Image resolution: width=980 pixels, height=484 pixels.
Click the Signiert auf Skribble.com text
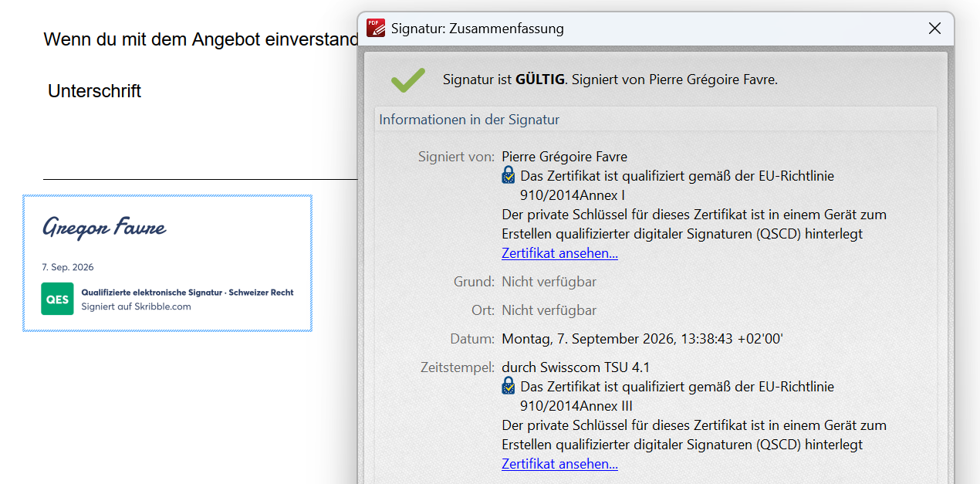tap(137, 306)
